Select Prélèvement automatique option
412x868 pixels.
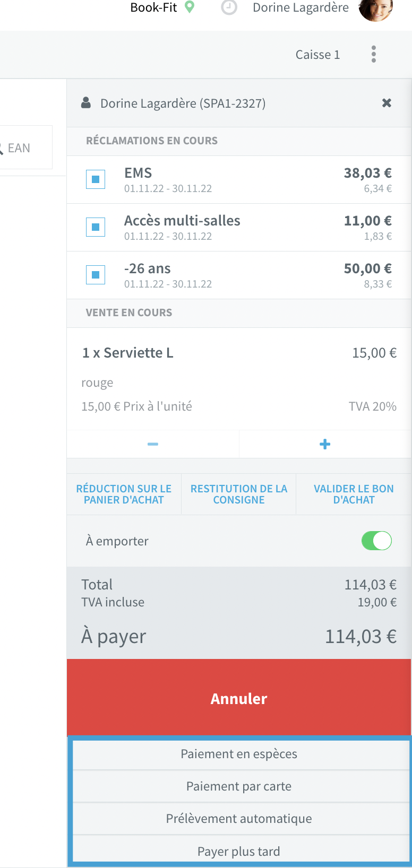[239, 819]
